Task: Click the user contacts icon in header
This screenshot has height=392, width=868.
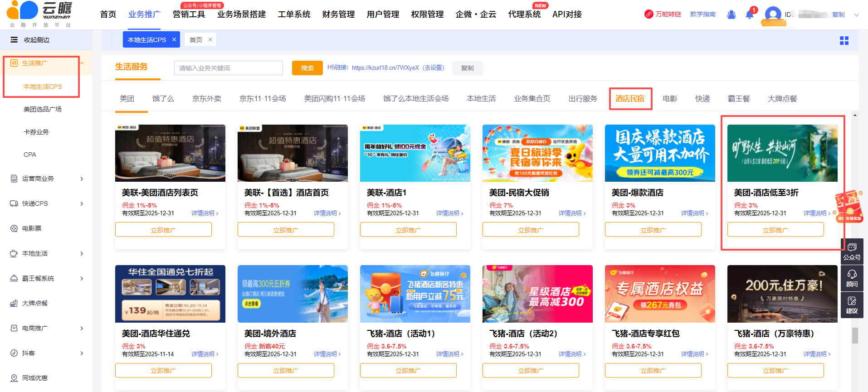Action: tap(731, 15)
